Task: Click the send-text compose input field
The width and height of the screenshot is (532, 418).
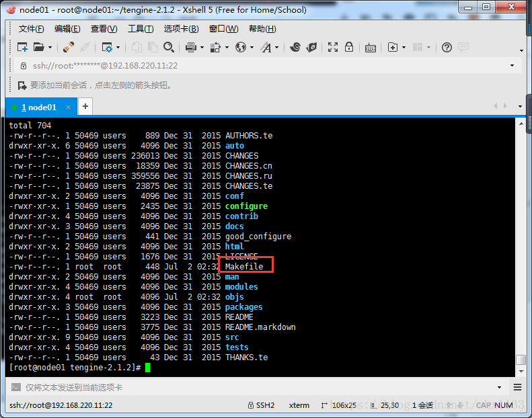Action: point(258,388)
